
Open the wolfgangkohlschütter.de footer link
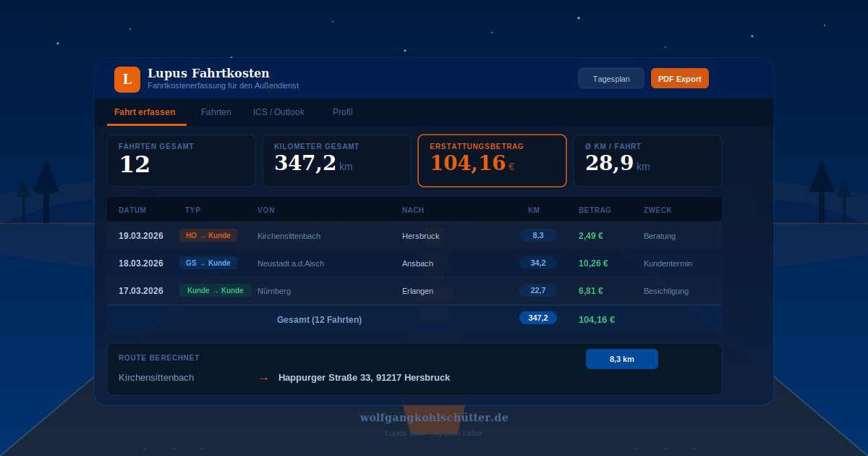pyautogui.click(x=434, y=418)
